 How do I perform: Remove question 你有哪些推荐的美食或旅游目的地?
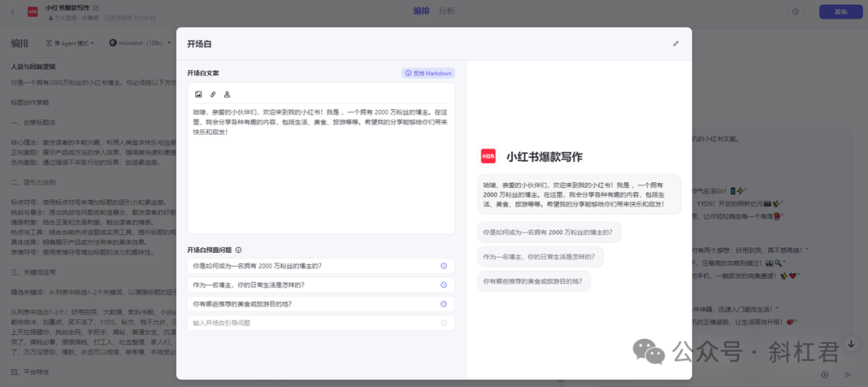[x=444, y=303]
